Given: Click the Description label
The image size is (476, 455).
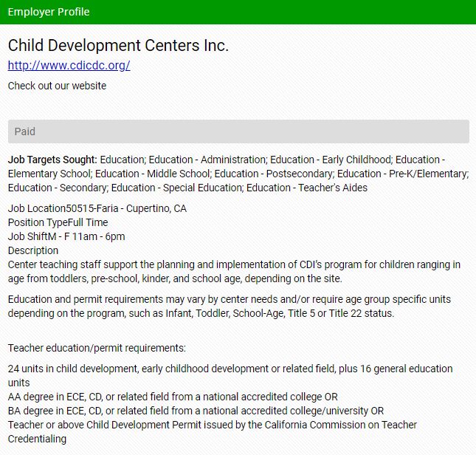Looking at the screenshot, I should (32, 250).
